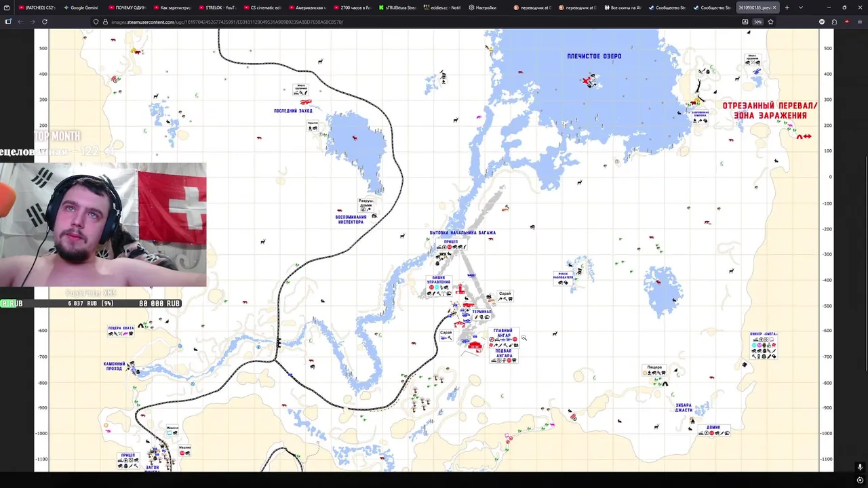The height and width of the screenshot is (488, 868).
Task: Click the microphone icon in the bottom-right corner
Action: click(860, 467)
